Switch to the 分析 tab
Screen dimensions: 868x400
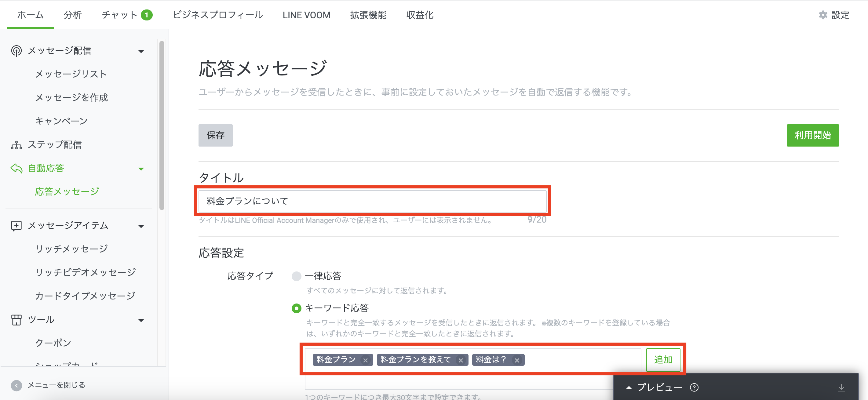coord(72,15)
